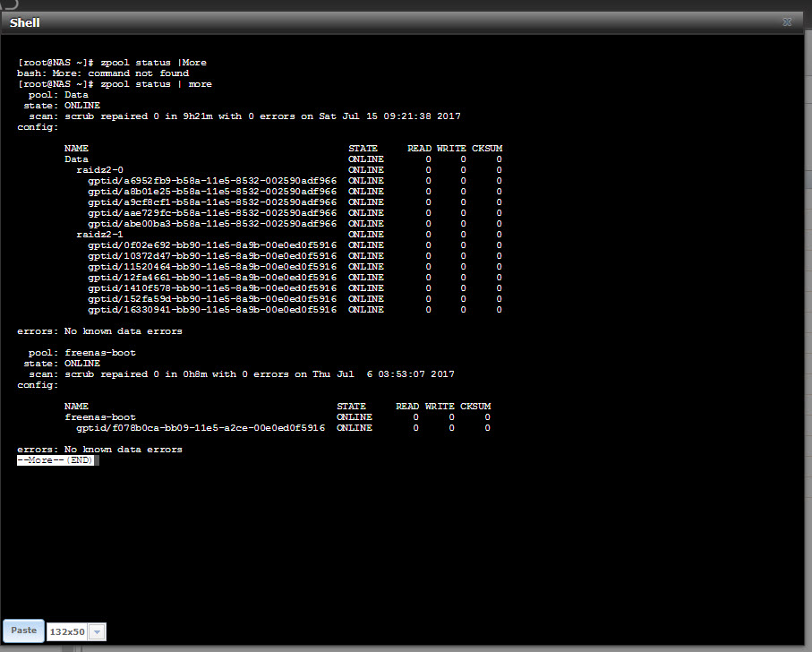
Task: Click the 132x50 size field
Action: click(x=67, y=631)
